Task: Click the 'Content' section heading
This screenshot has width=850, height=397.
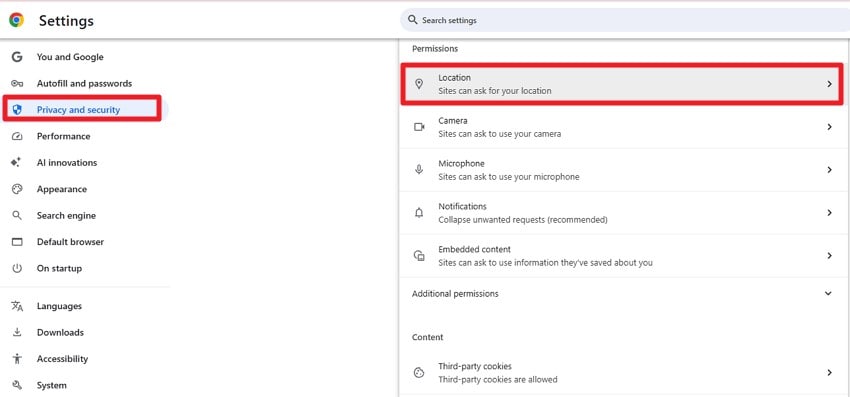Action: pos(427,337)
